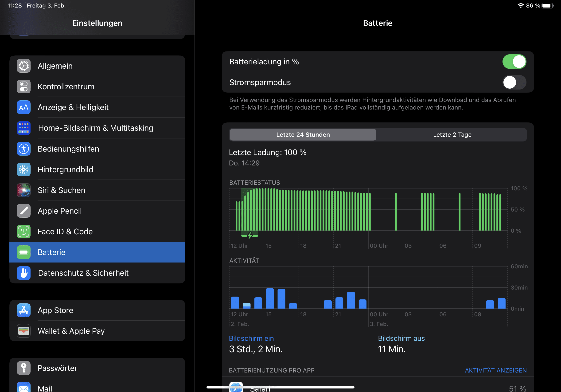Open the Apple Pencil icon entry
Viewport: 561px width, 392px height.
24,211
